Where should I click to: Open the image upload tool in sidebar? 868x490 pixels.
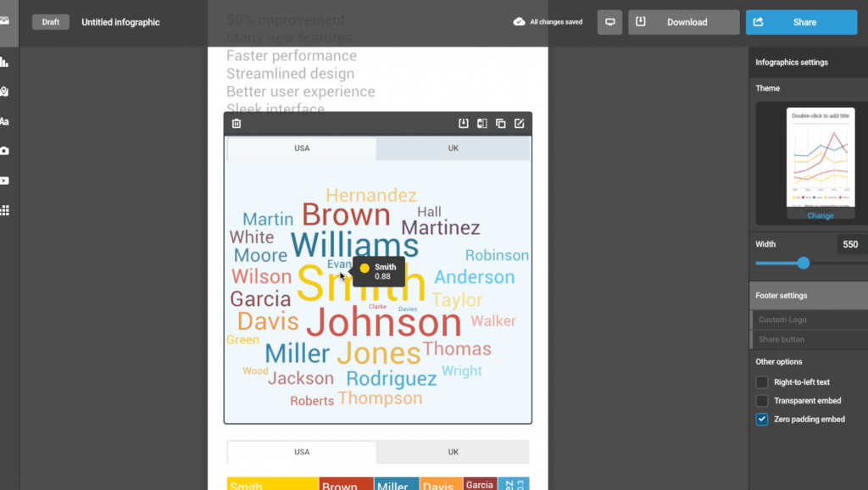coord(8,151)
